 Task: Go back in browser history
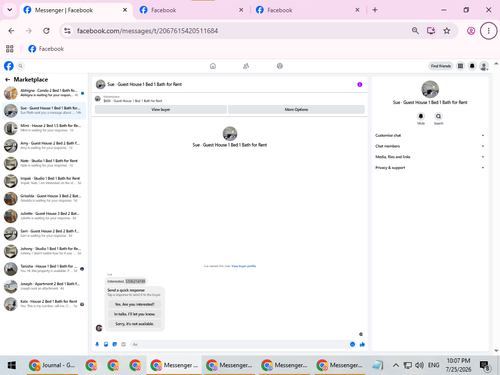pos(11,31)
